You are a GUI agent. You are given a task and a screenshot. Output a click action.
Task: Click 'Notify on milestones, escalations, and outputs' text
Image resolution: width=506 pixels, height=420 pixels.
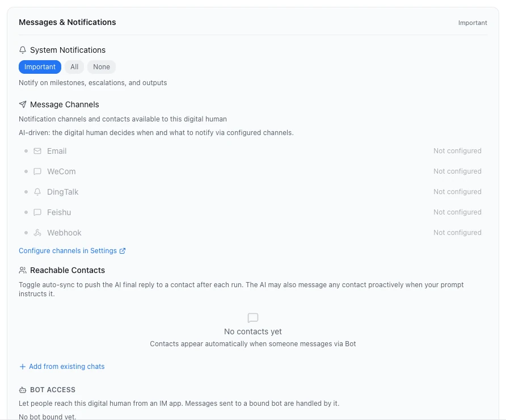click(93, 83)
